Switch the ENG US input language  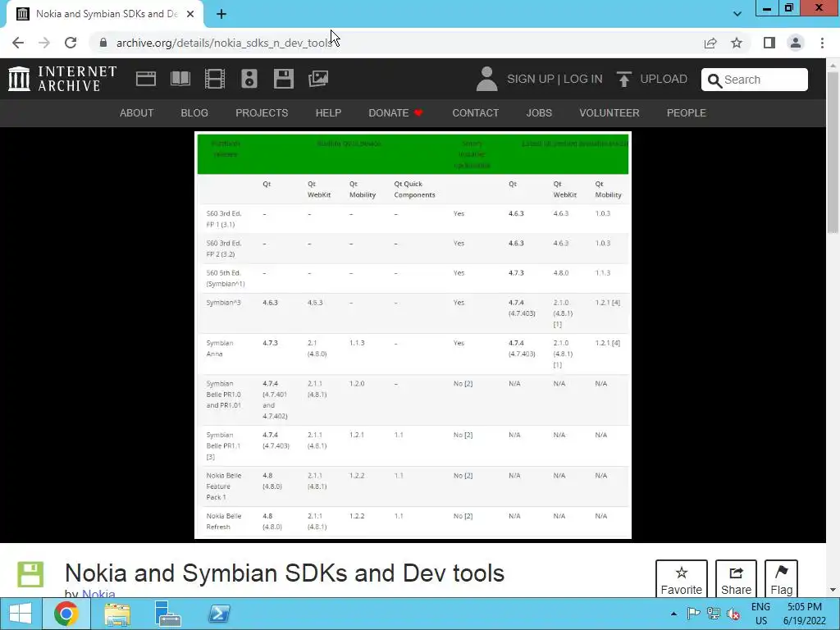tap(760, 614)
